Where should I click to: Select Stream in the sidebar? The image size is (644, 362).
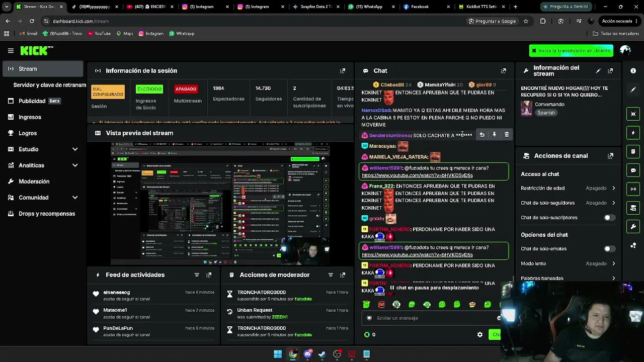pyautogui.click(x=43, y=69)
